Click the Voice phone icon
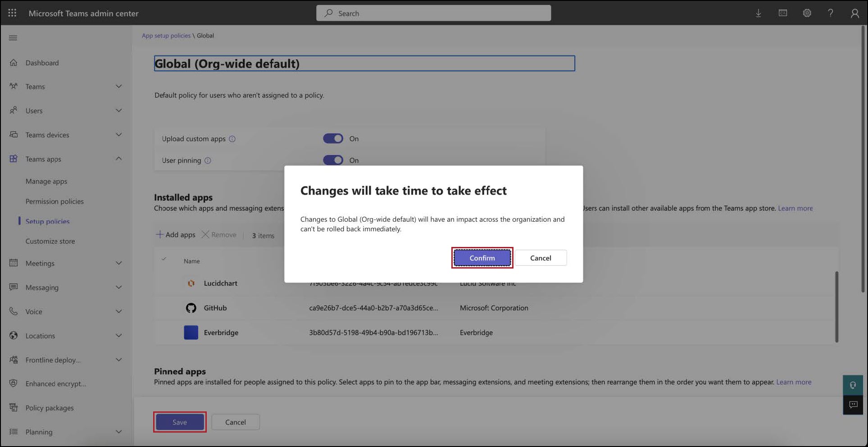868x447 pixels. (14, 311)
